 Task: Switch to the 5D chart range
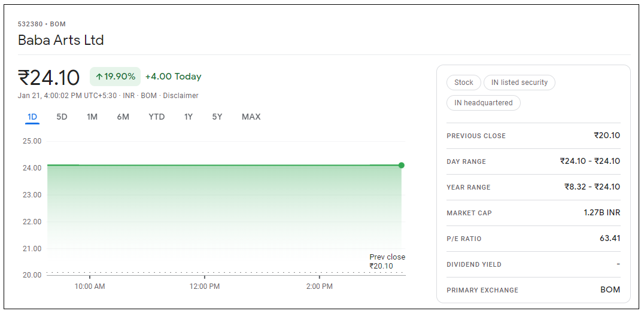coord(62,117)
